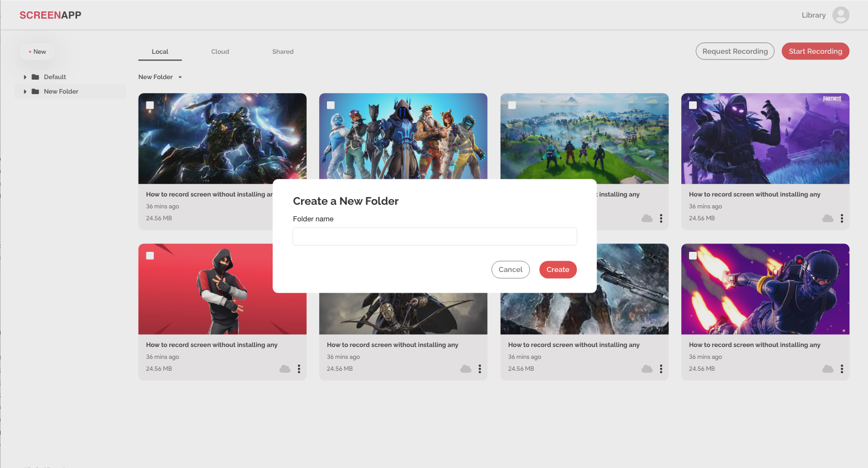
Task: Open three-dot menu on red ninja card
Action: pyautogui.click(x=299, y=369)
